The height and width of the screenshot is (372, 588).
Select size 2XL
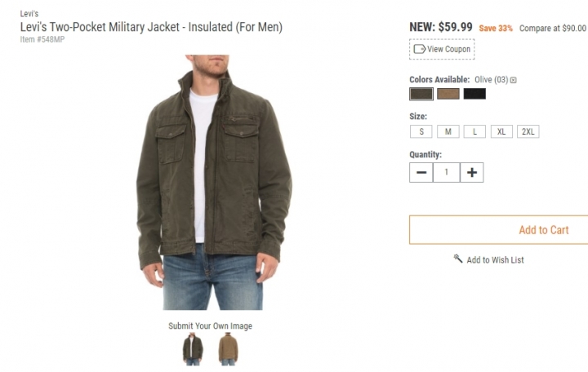[528, 131]
